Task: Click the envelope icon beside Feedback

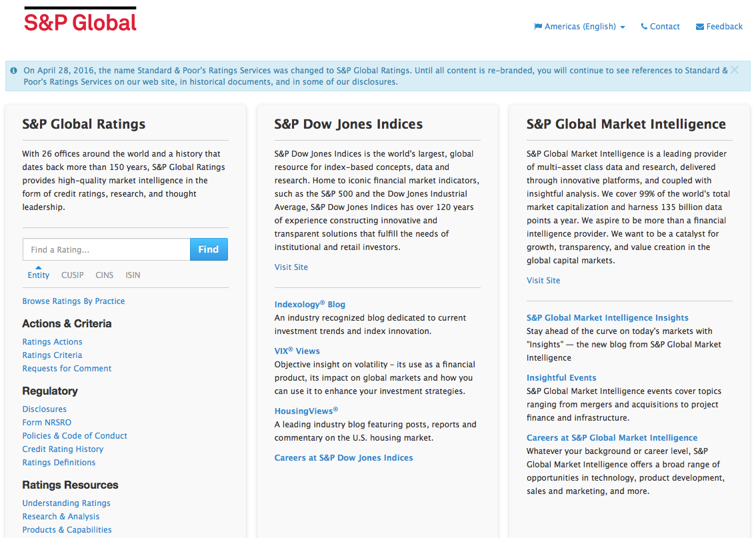Action: (699, 27)
